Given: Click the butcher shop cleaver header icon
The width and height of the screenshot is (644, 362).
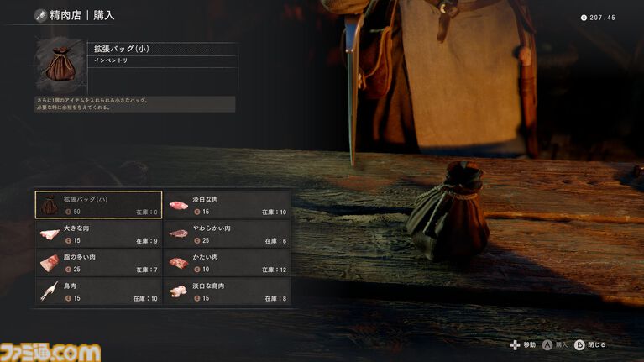Looking at the screenshot, I should 40,16.
